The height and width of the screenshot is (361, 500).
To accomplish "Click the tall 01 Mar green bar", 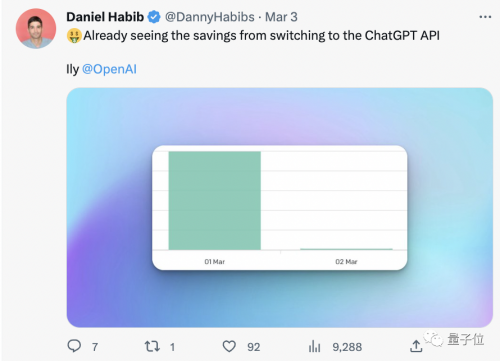I will 215,200.
